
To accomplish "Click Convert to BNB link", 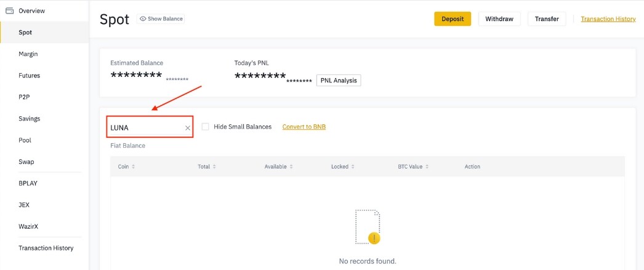I will click(304, 127).
